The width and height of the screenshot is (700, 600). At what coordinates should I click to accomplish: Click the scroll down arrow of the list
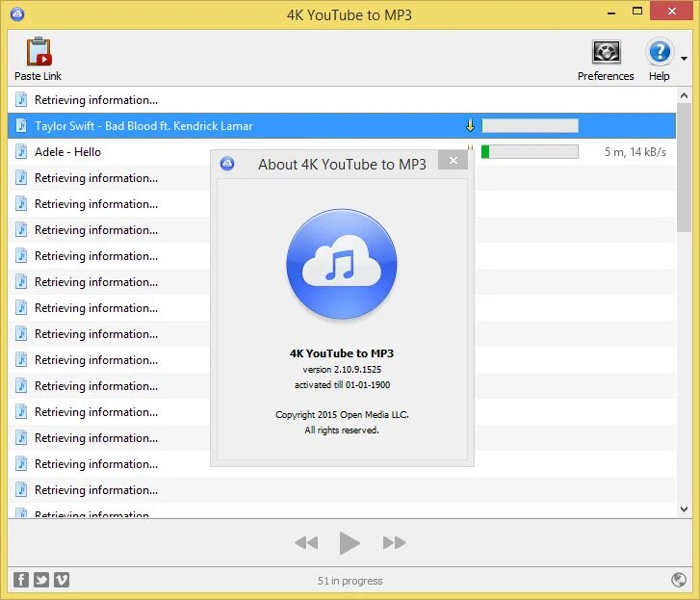pyautogui.click(x=684, y=509)
